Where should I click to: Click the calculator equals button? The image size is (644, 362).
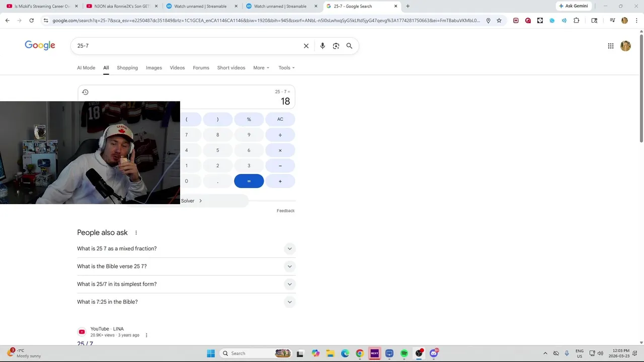(249, 181)
